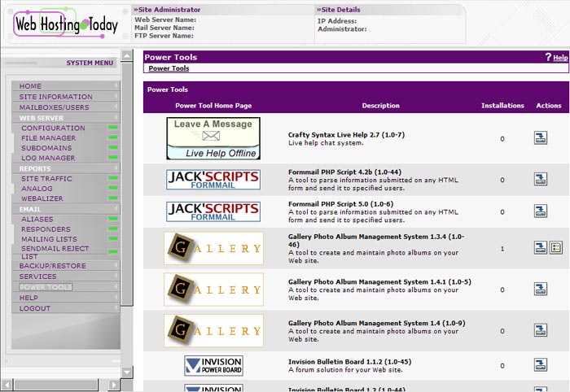
Task: Install Gallery Photo Album 1.3.4
Action: tap(541, 248)
